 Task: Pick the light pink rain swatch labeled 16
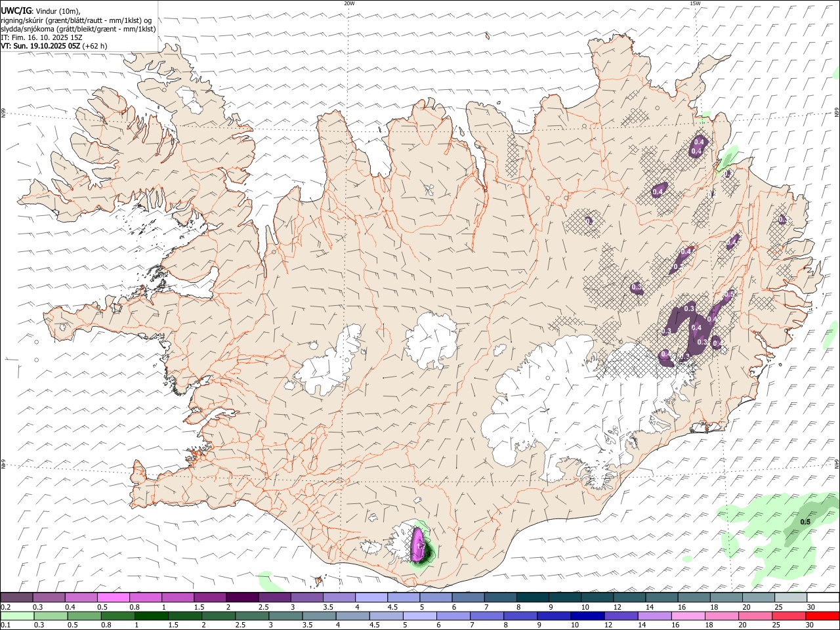click(x=688, y=616)
